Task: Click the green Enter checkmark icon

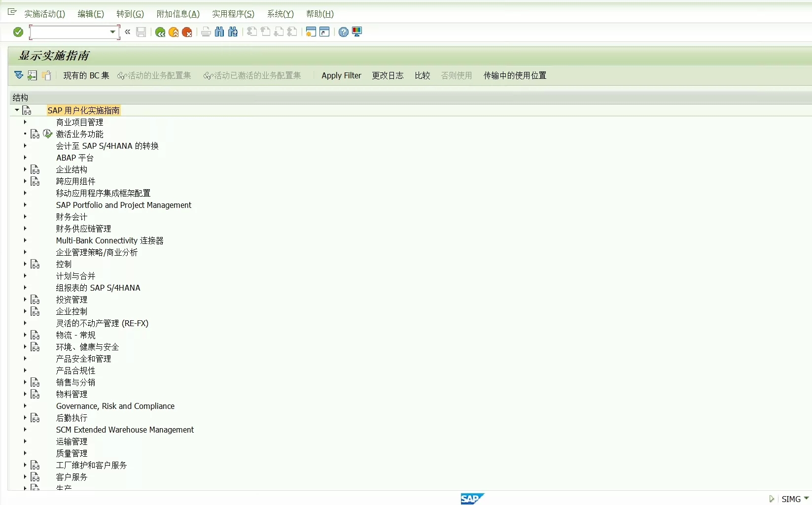Action: pyautogui.click(x=18, y=32)
